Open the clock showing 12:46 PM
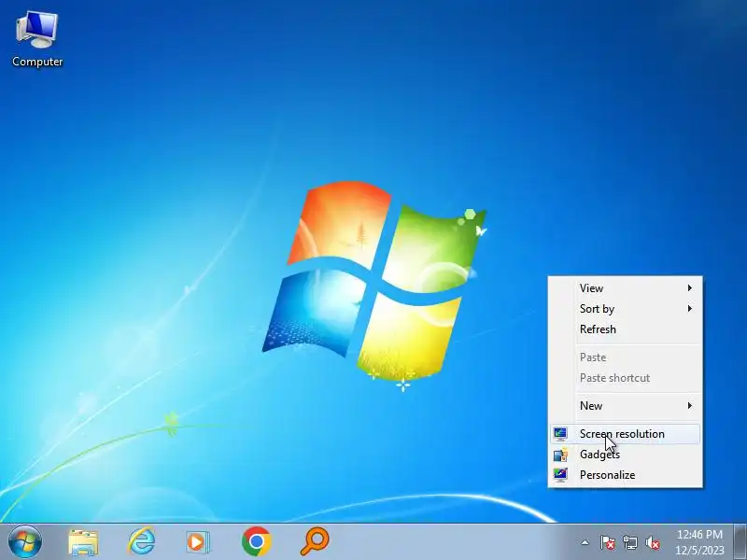Image resolution: width=747 pixels, height=560 pixels. tap(699, 542)
